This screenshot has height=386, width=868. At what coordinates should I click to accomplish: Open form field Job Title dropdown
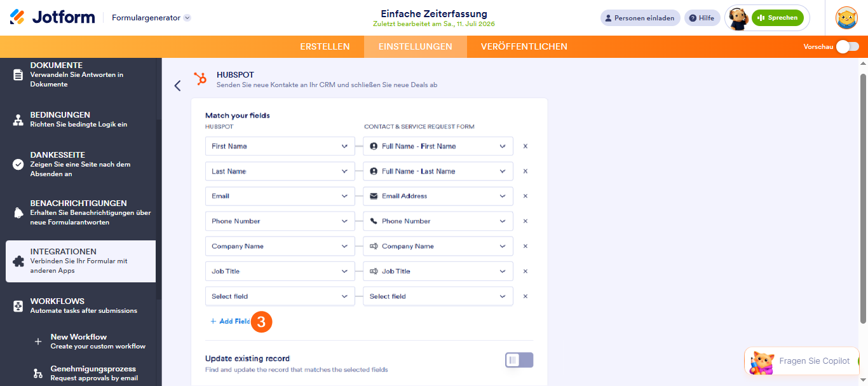[438, 271]
